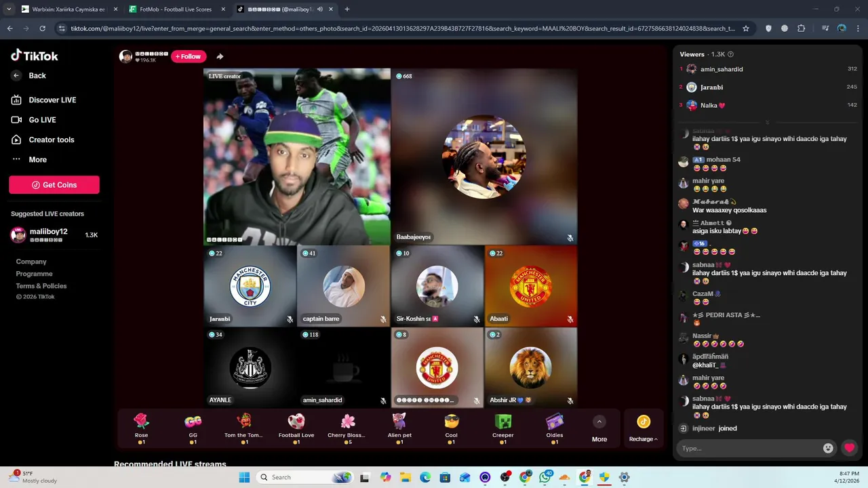This screenshot has width=868, height=488.
Task: Open suggested creator maliiboy12
Action: (54, 235)
